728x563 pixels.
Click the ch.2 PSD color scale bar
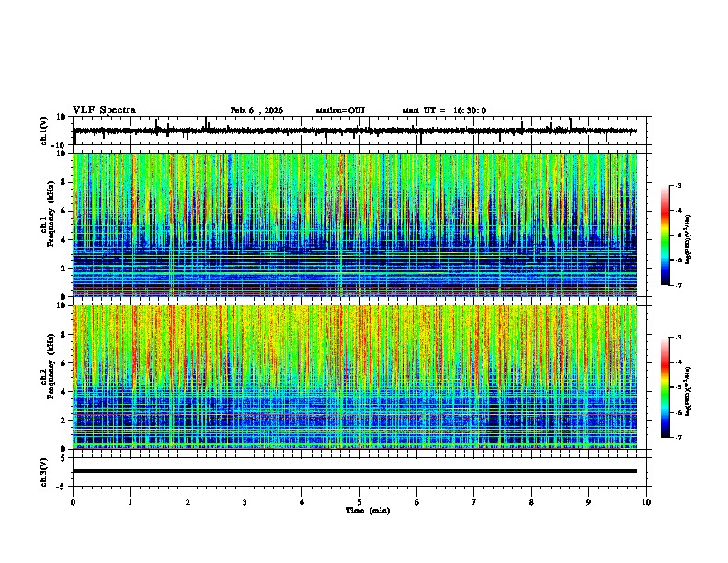(x=665, y=387)
